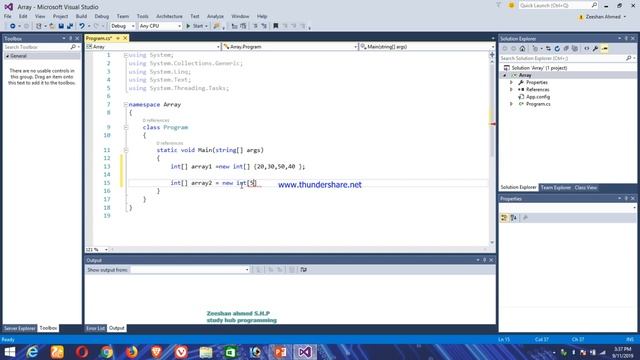Viewport: 640px width, 360px height.
Task: Toggle bookmark icon in toolbar
Action: [x=276, y=26]
